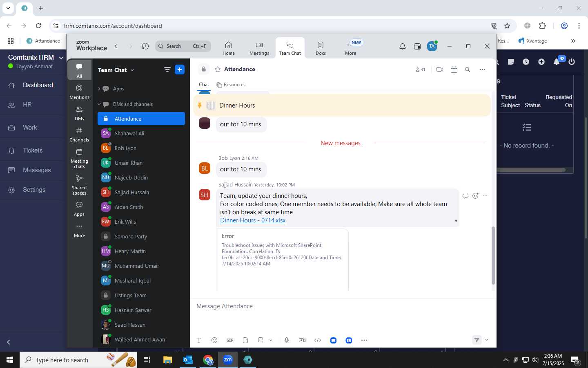
Task: Open Apps in the Zoom left sidebar
Action: [79, 209]
